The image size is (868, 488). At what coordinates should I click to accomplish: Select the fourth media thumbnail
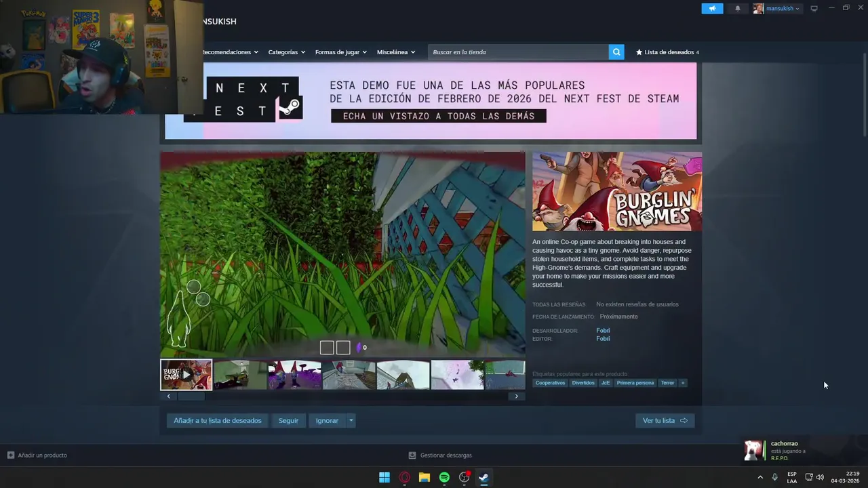[349, 375]
